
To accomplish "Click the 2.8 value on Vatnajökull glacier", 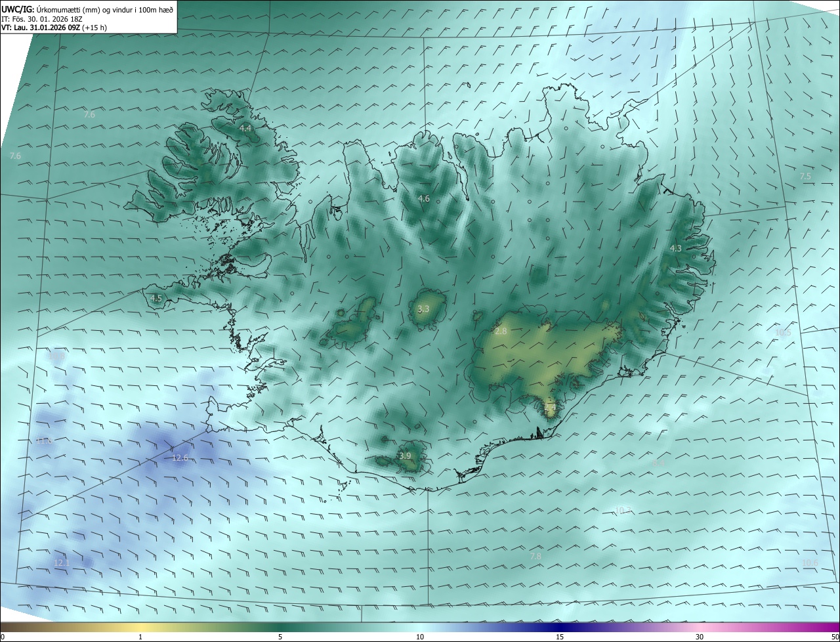I will pos(501,332).
